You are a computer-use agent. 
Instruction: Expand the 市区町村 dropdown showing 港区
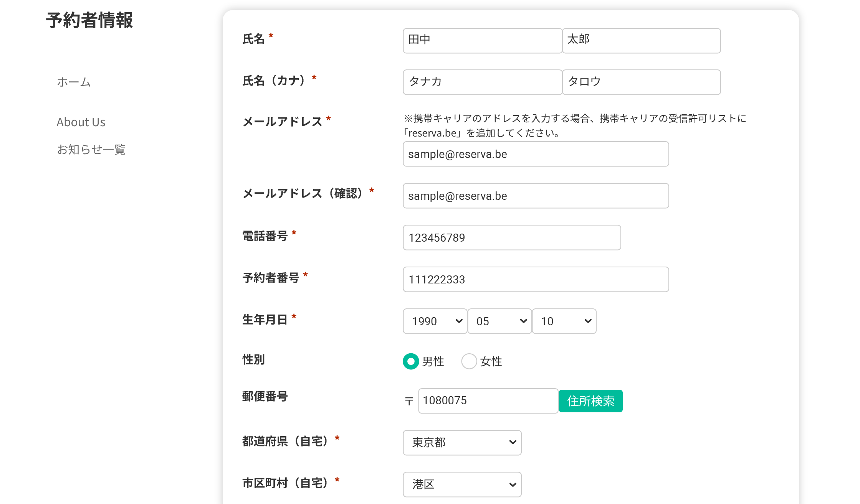(462, 484)
